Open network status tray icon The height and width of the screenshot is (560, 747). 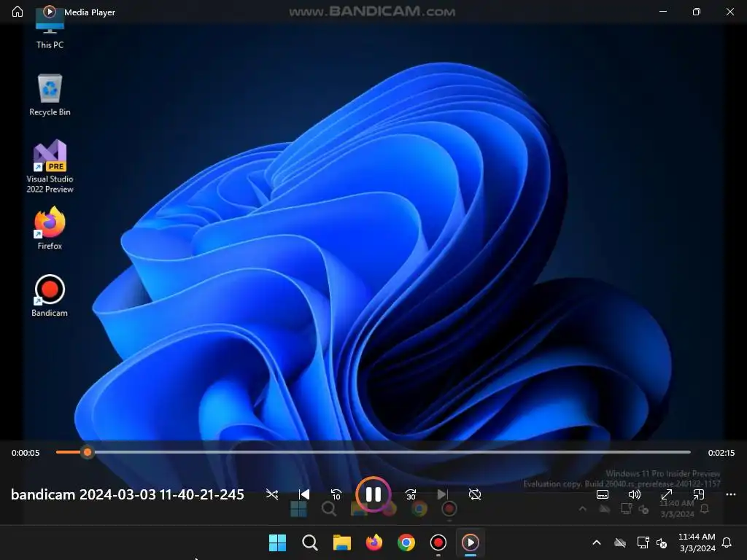(x=643, y=542)
